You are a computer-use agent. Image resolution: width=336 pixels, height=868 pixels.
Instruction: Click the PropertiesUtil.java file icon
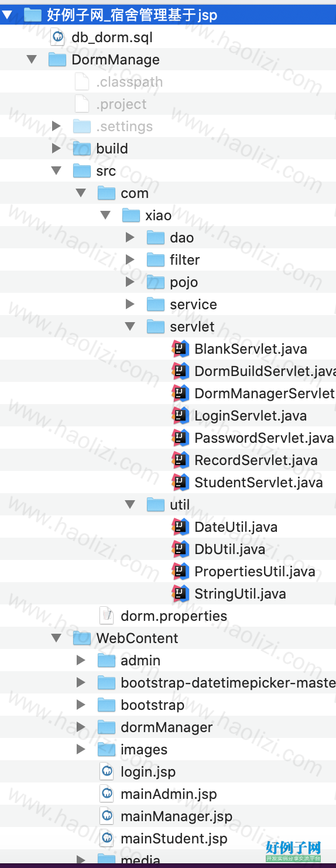(180, 572)
